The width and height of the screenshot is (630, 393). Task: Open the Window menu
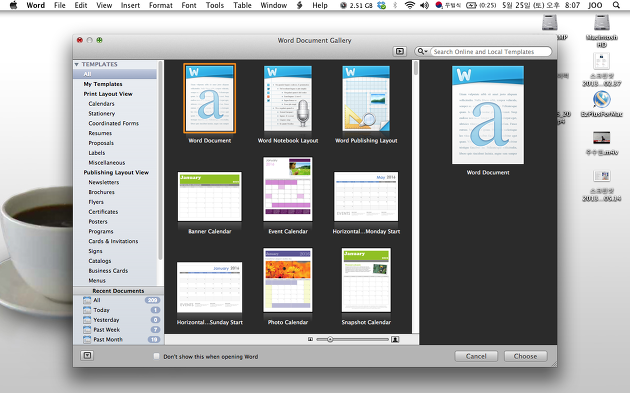(x=274, y=5)
